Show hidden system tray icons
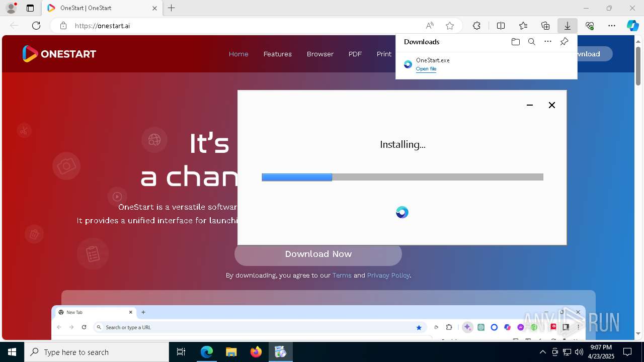Image resolution: width=644 pixels, height=362 pixels. [x=543, y=352]
